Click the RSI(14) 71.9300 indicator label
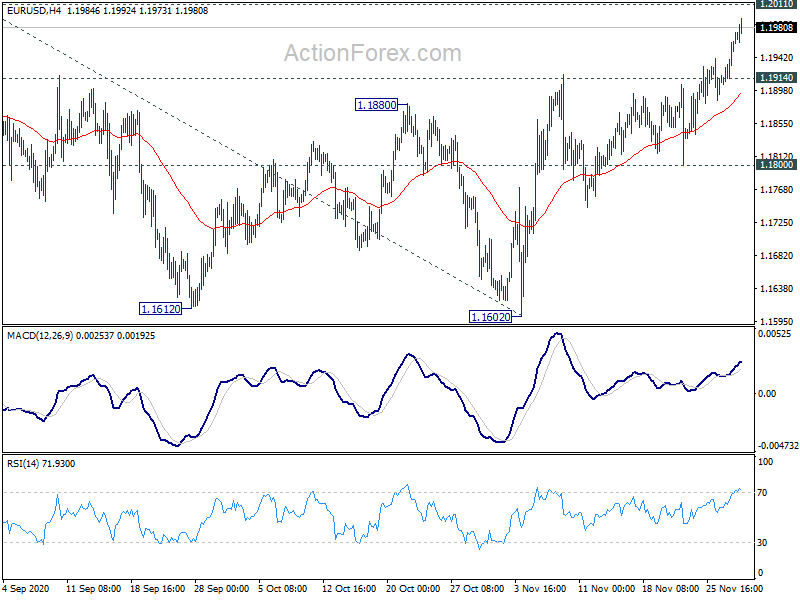 click(x=41, y=464)
